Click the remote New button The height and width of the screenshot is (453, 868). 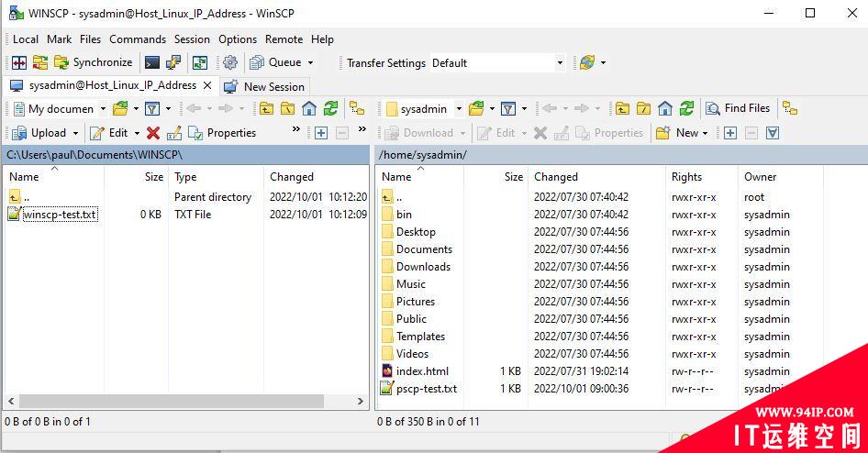[x=677, y=133]
